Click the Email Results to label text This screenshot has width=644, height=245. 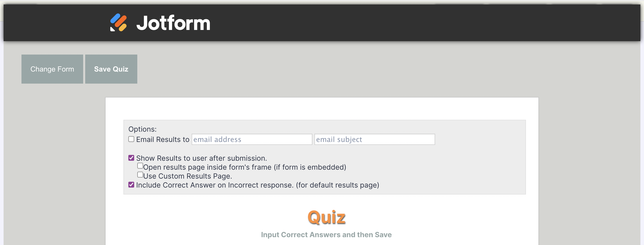pos(163,139)
